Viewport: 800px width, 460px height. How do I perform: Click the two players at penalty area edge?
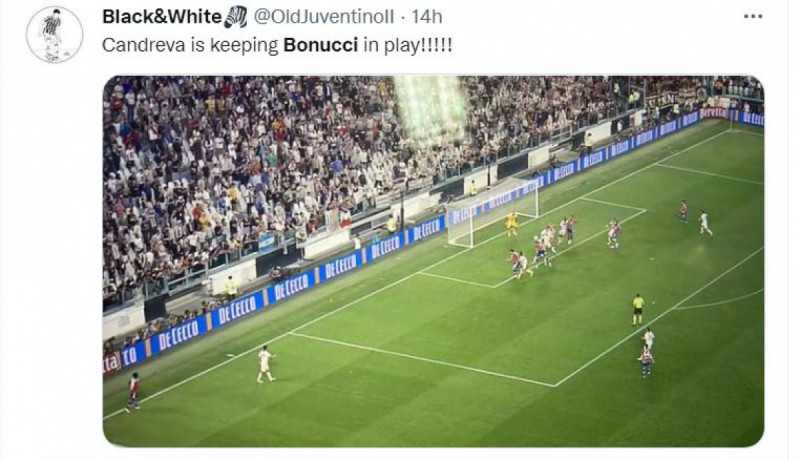tap(646, 352)
